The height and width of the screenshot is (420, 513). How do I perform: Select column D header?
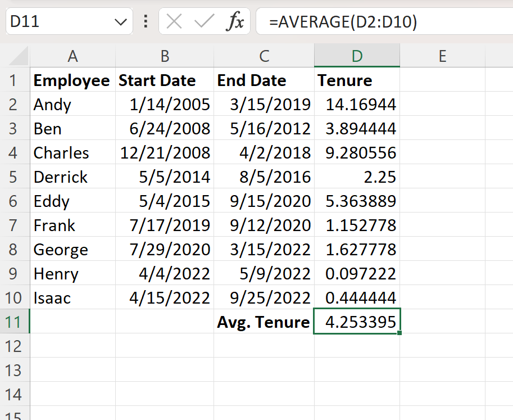coord(357,56)
